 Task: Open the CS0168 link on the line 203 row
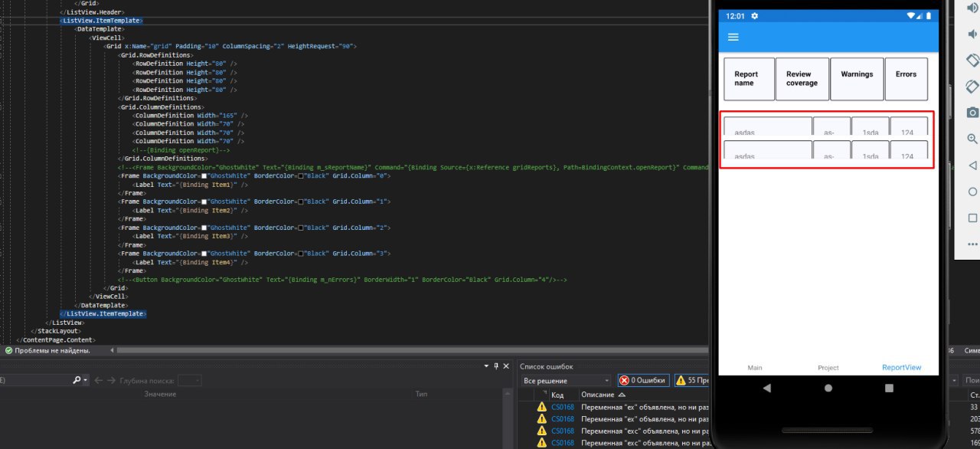[x=562, y=419]
